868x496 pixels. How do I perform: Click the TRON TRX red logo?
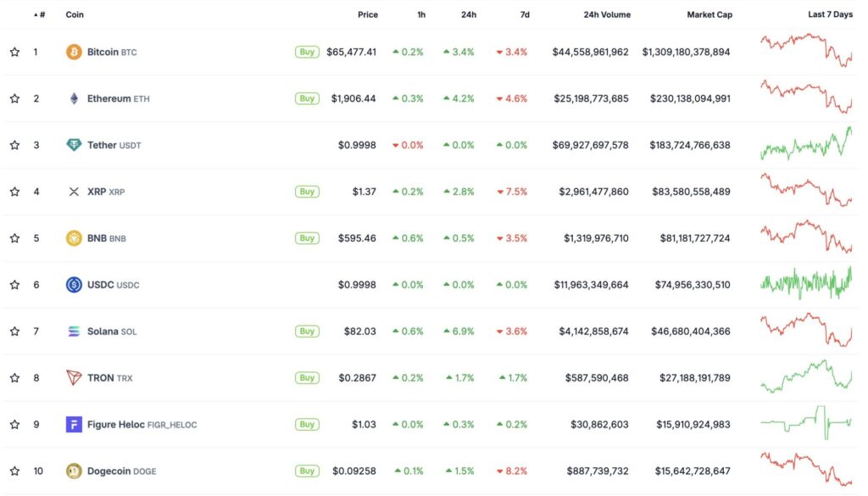coord(75,377)
